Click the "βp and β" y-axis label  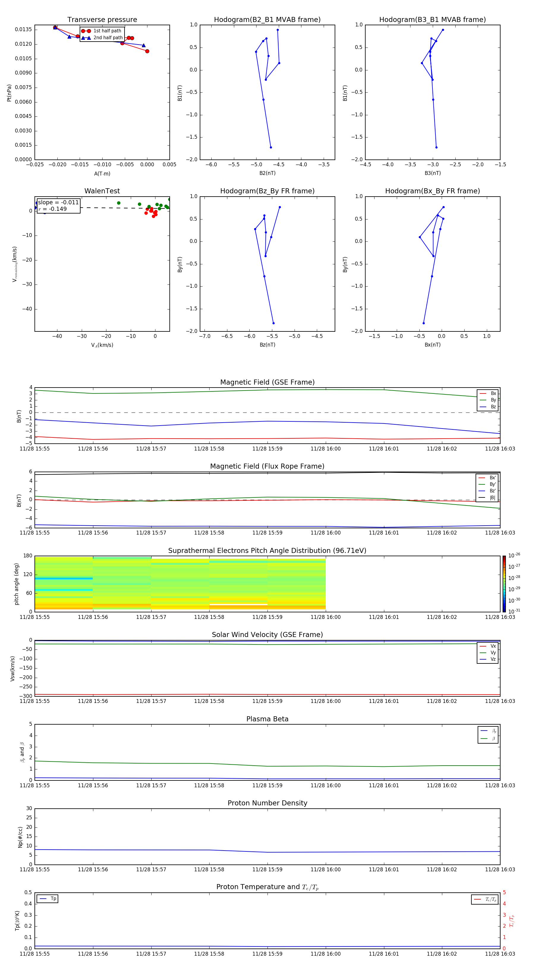click(x=22, y=752)
